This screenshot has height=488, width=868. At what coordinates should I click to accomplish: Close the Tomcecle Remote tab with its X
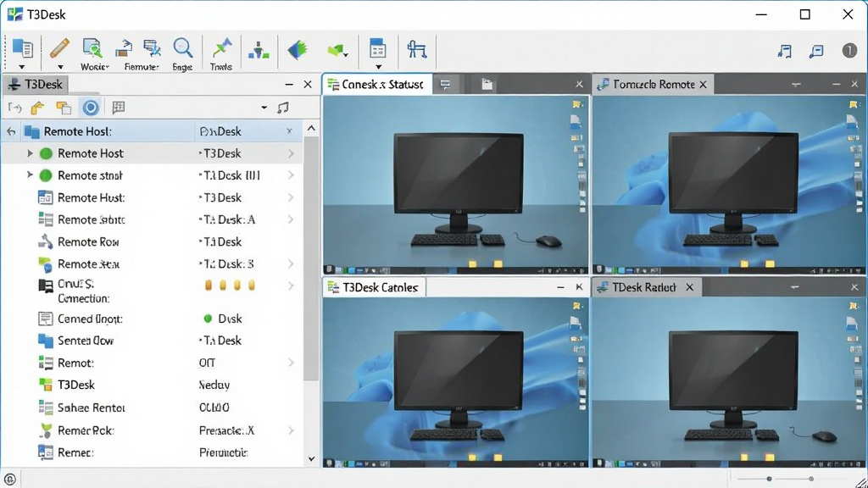pyautogui.click(x=703, y=85)
